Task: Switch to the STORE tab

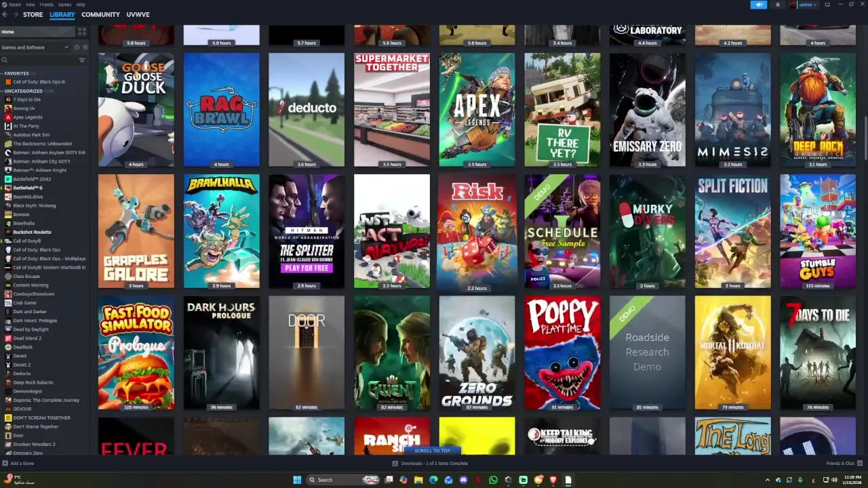Action: pos(33,14)
